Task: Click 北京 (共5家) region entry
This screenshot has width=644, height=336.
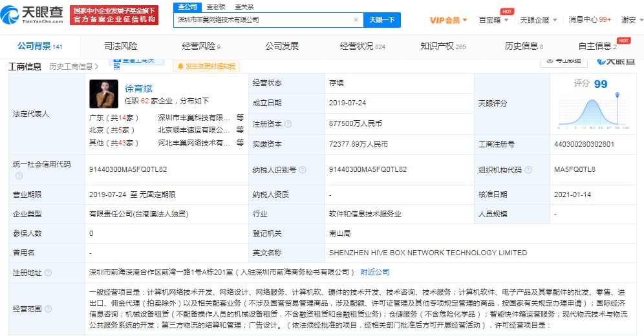Action: [x=112, y=130]
